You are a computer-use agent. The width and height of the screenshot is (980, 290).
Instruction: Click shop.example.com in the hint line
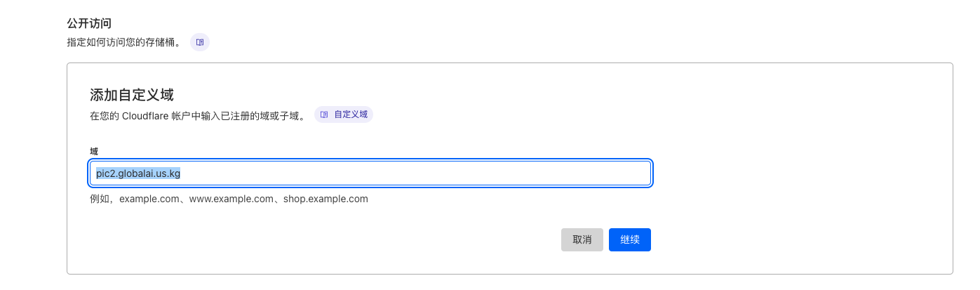[x=325, y=199]
